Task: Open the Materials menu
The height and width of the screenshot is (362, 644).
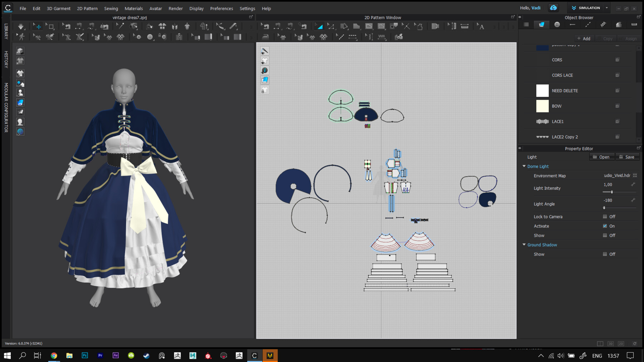Action: pos(133,8)
